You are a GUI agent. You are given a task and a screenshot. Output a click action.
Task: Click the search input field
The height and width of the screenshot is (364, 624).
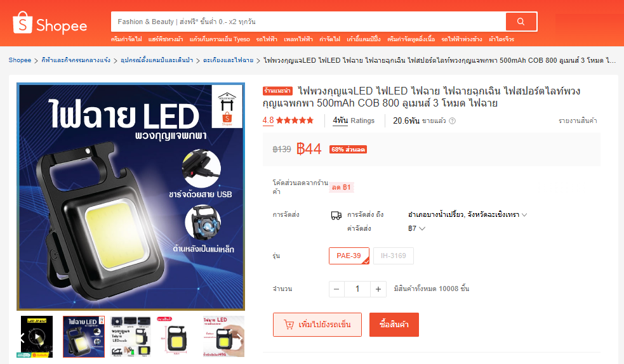pos(308,22)
